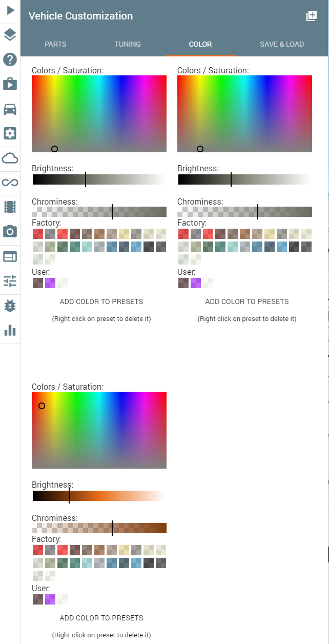Image resolution: width=329 pixels, height=644 pixels.
Task: Open the film strip icon in sidebar
Action: [10, 207]
